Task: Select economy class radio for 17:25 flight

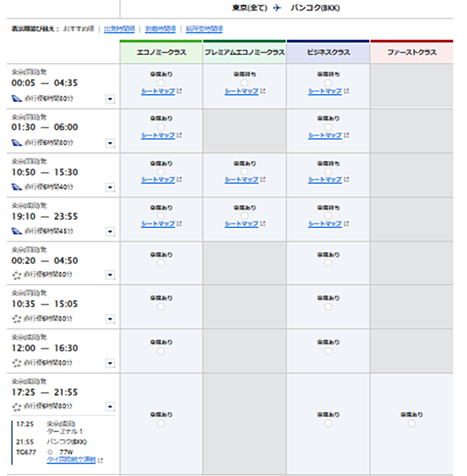Action: (x=161, y=423)
